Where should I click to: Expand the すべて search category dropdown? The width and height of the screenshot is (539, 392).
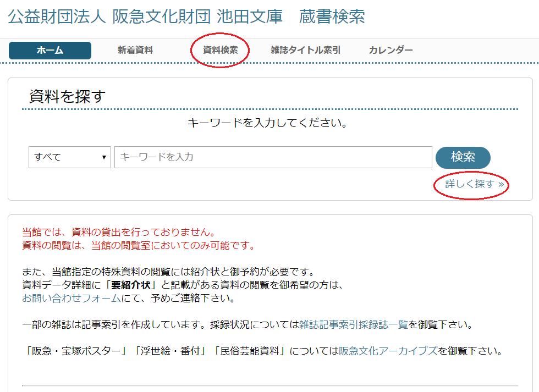(x=70, y=157)
